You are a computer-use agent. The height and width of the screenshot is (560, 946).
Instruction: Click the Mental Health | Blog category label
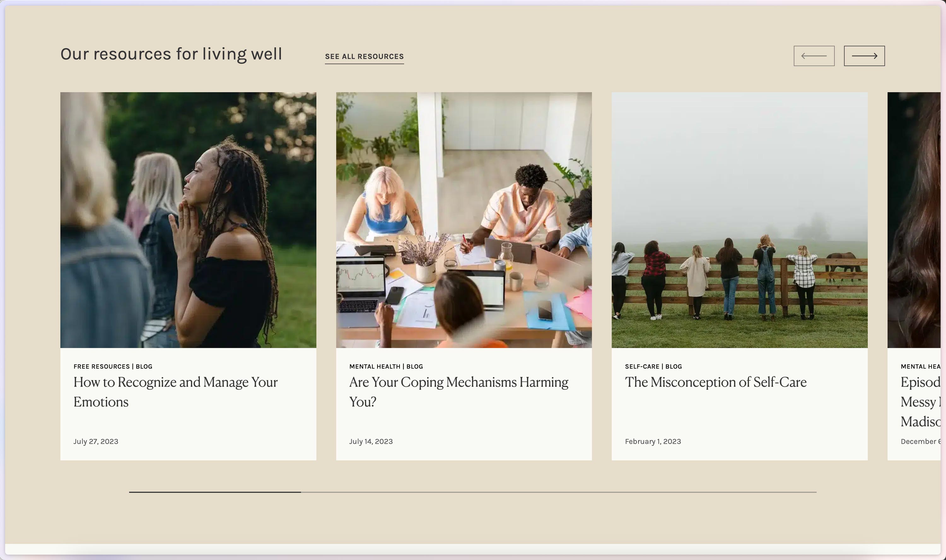click(x=386, y=367)
